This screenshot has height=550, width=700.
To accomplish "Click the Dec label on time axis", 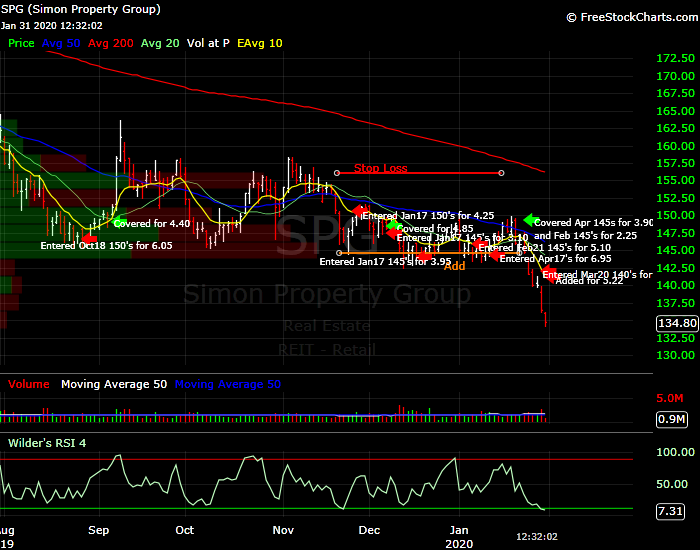I will 369,530.
